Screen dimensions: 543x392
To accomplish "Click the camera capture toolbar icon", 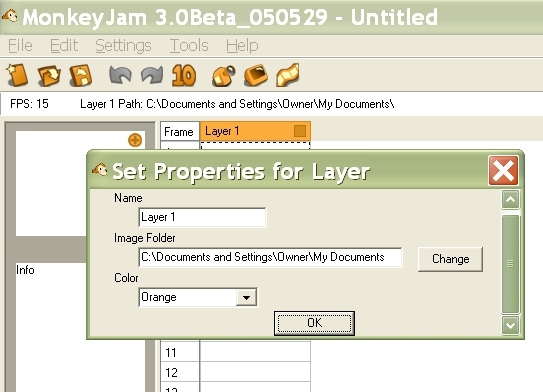I will click(224, 75).
